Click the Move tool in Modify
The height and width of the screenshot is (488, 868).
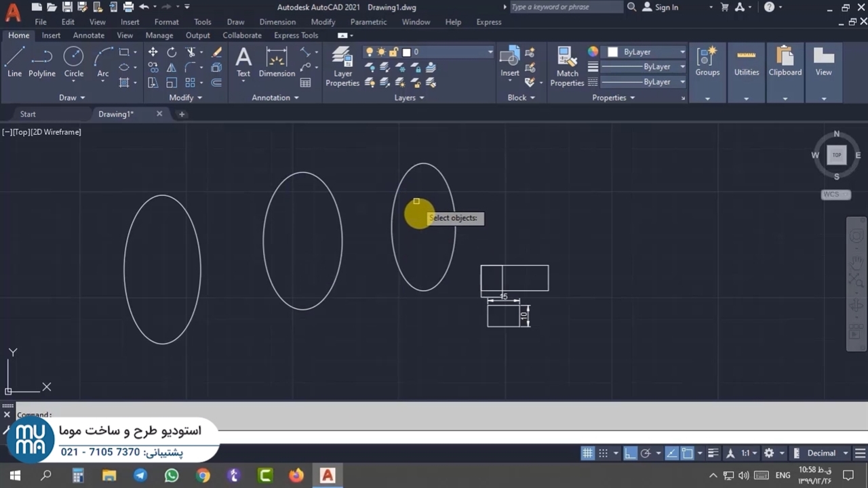tap(153, 52)
